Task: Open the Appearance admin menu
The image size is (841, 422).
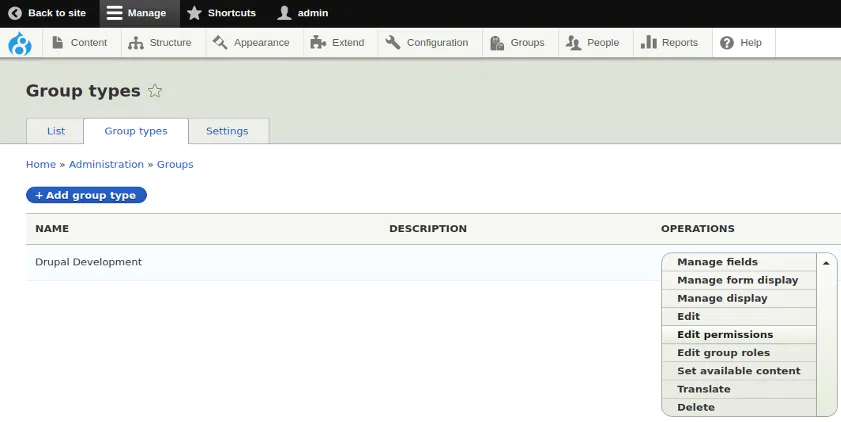Action: point(254,43)
